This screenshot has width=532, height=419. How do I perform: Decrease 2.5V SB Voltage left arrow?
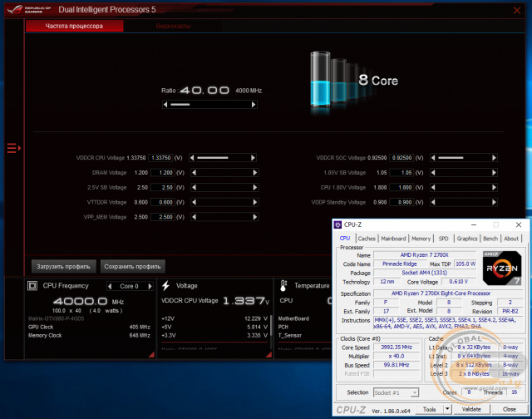click(x=194, y=187)
